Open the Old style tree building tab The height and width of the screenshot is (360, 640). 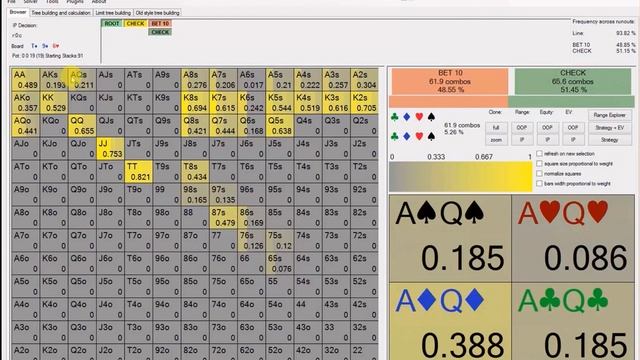click(158, 13)
